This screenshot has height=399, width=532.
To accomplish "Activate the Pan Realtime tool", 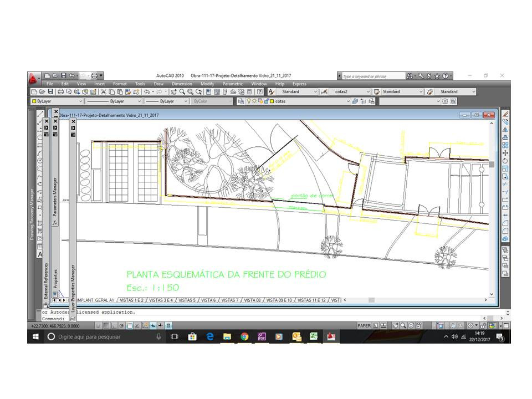I will (173, 91).
